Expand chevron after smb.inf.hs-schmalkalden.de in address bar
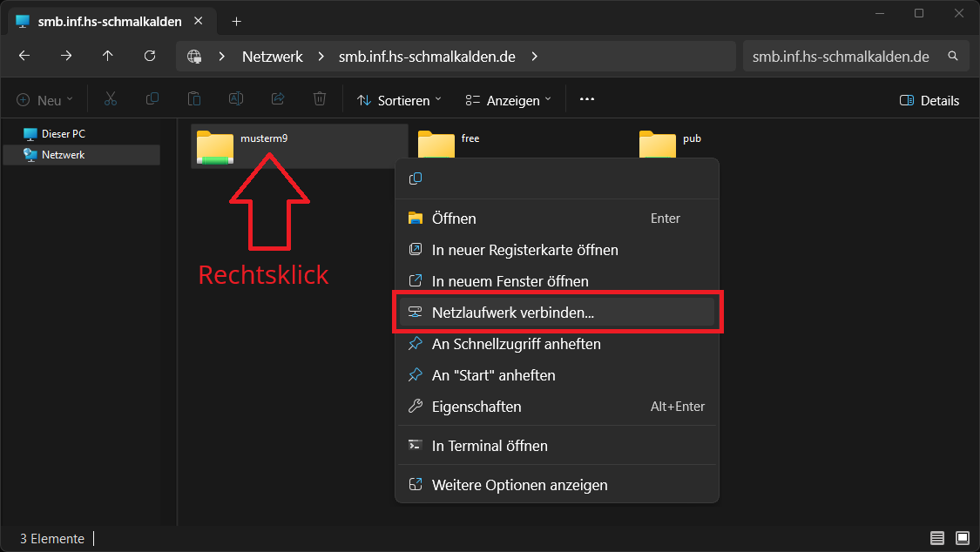 pyautogui.click(x=535, y=57)
